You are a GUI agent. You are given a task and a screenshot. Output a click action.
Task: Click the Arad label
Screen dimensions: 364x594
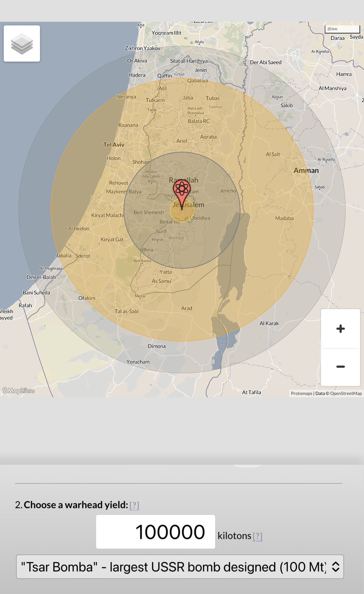point(187,308)
